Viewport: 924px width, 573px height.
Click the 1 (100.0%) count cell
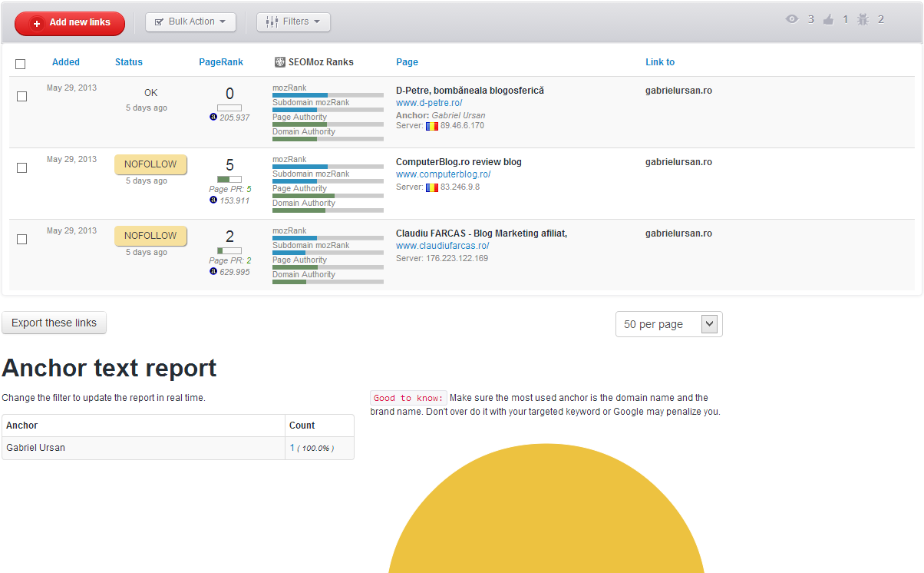point(319,448)
